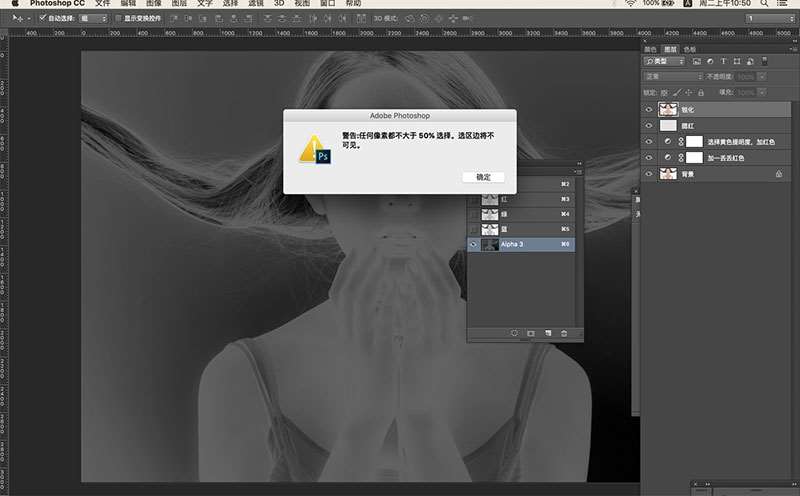Load channel as selection icon
The width and height of the screenshot is (800, 496).
(514, 333)
